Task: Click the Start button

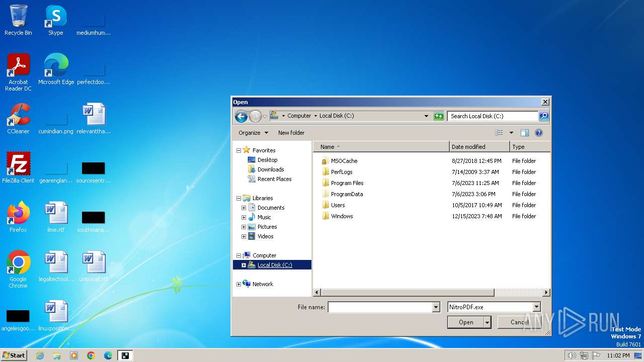Action: pyautogui.click(x=14, y=355)
